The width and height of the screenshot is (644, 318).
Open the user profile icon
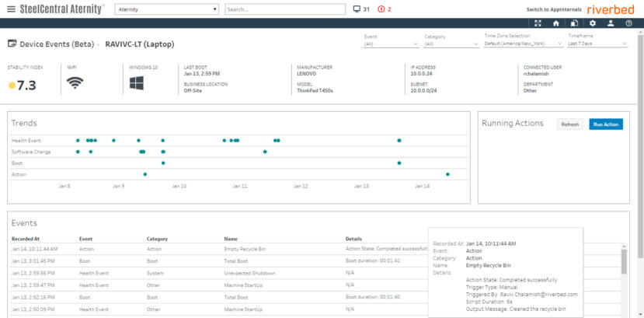pos(611,23)
